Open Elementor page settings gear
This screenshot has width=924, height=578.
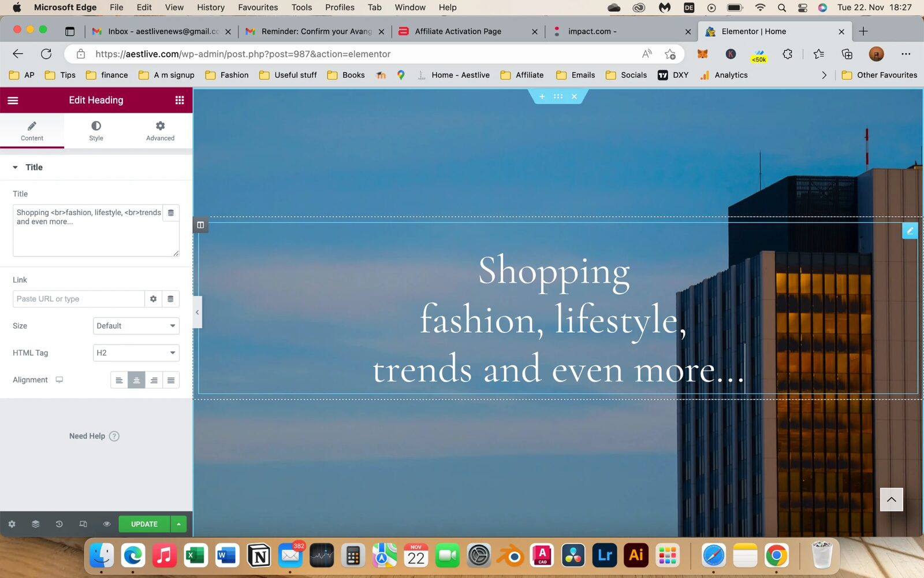pyautogui.click(x=12, y=524)
